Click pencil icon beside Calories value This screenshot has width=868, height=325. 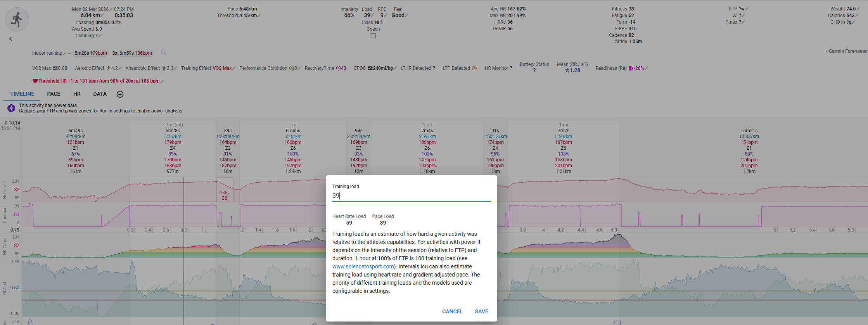tap(857, 16)
